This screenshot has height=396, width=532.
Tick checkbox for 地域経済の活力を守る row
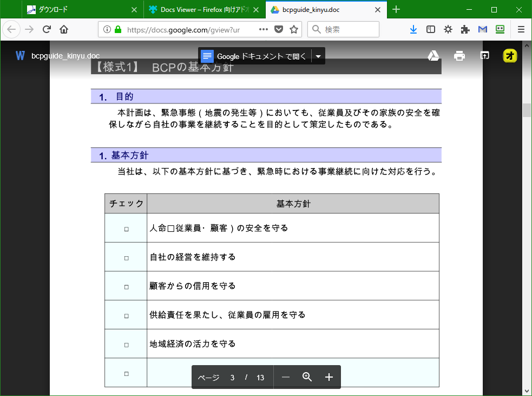127,345
